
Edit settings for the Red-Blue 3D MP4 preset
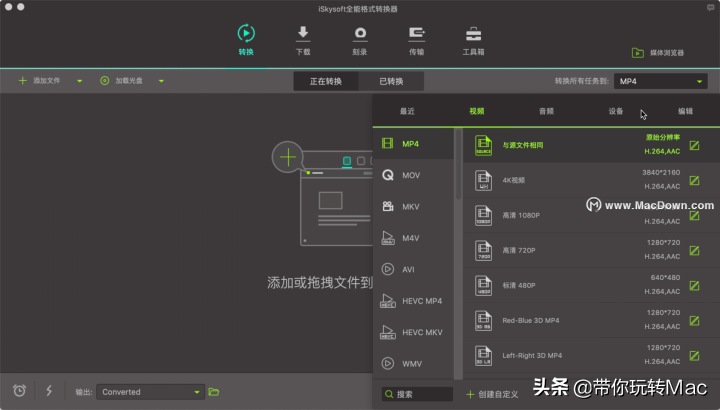coord(694,320)
